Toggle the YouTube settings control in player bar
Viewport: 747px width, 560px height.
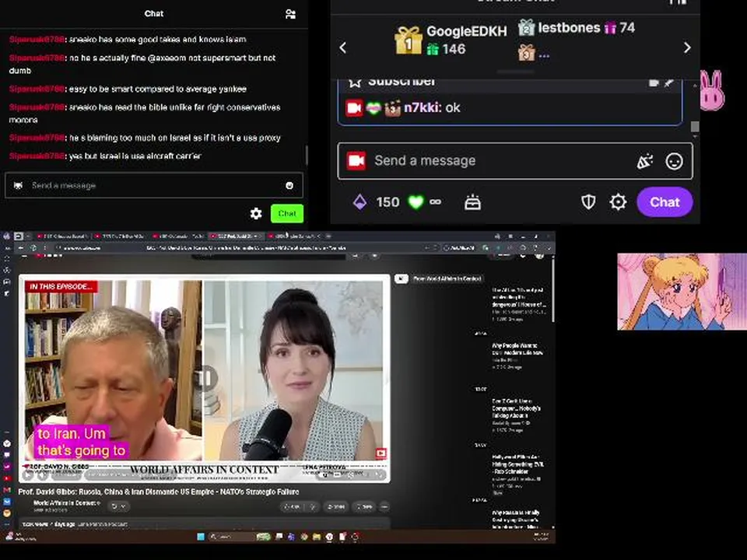350,474
